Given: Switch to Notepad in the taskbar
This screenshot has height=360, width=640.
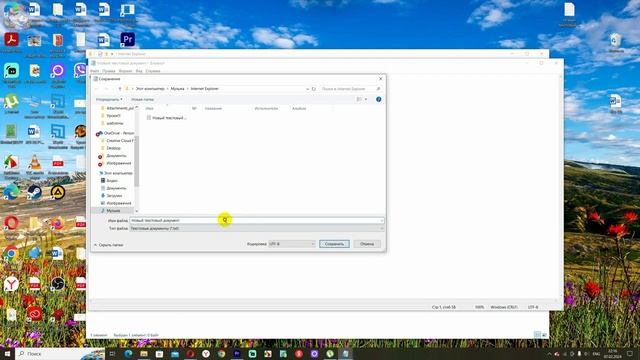Looking at the screenshot, I should tap(345, 353).
